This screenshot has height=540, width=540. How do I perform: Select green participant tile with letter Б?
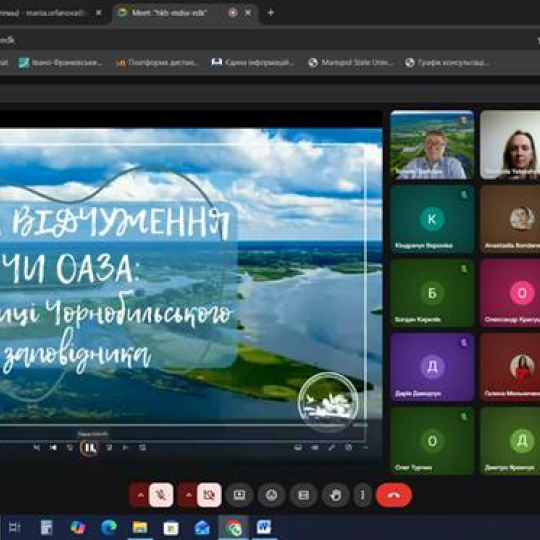pyautogui.click(x=432, y=293)
